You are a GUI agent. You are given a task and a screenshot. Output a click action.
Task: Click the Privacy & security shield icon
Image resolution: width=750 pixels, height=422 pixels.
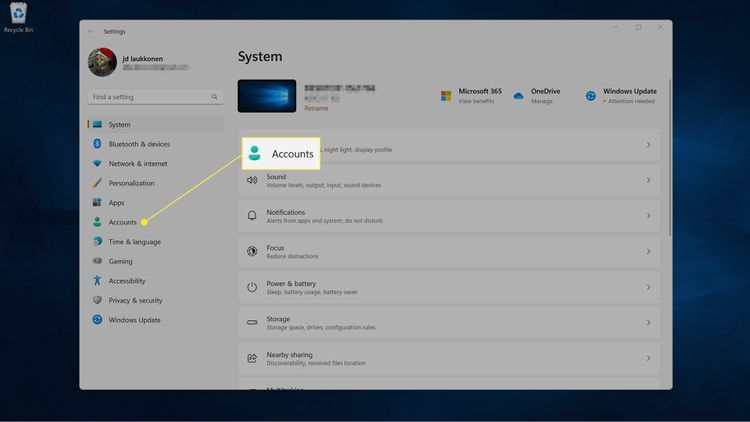point(97,300)
